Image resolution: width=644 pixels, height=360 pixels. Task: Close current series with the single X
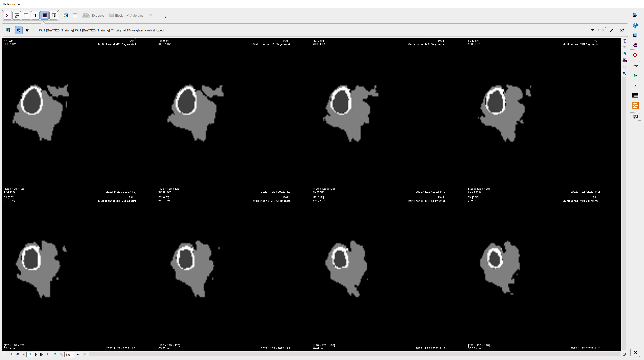(x=612, y=30)
